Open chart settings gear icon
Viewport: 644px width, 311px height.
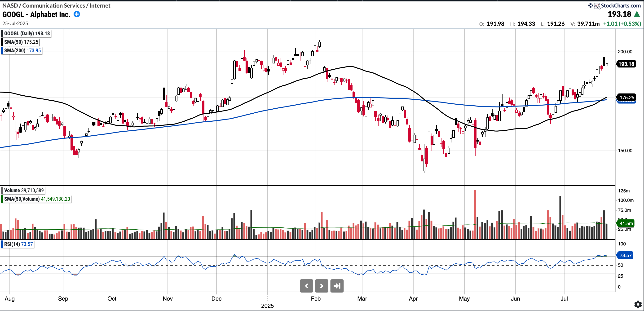638,304
